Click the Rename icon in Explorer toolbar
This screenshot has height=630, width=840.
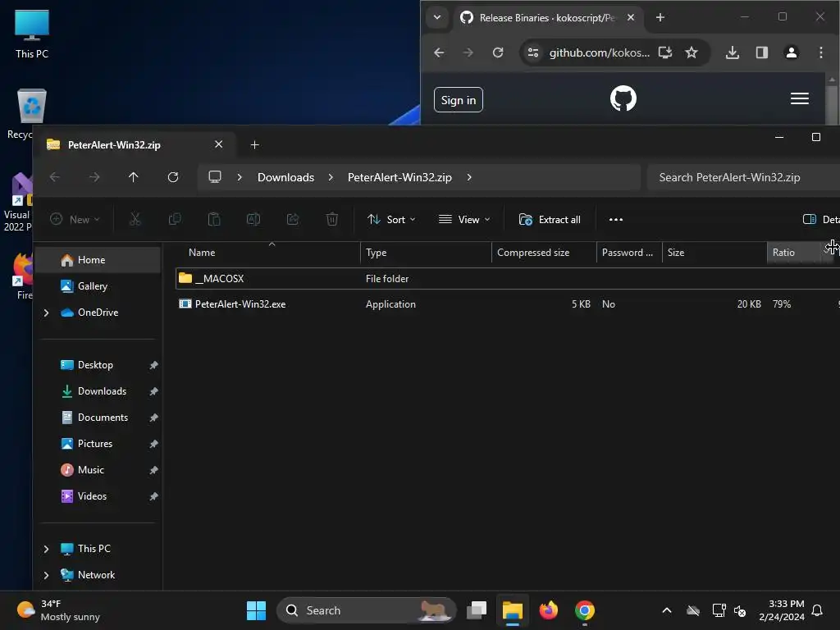[253, 219]
